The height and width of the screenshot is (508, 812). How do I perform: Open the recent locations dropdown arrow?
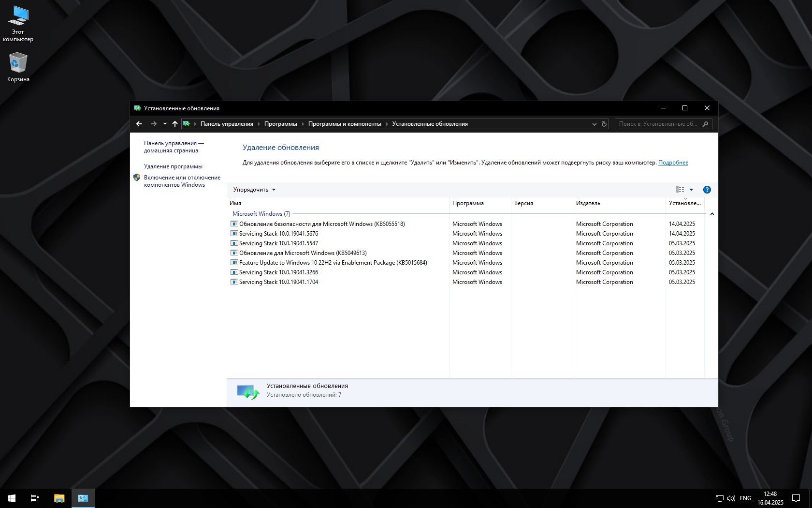(165, 124)
